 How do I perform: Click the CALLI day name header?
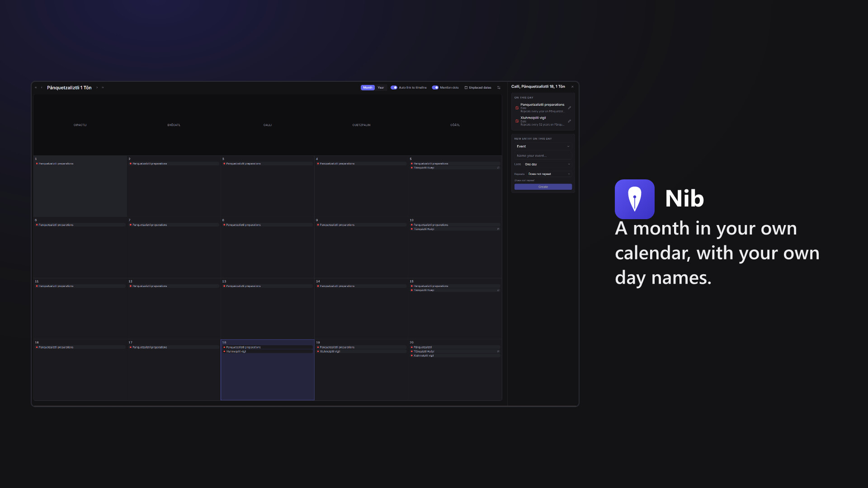268,125
